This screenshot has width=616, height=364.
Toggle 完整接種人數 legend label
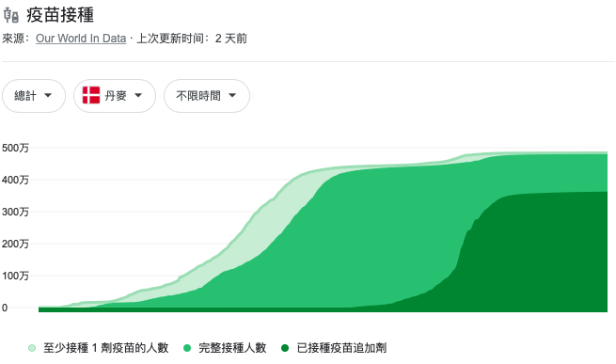click(232, 348)
